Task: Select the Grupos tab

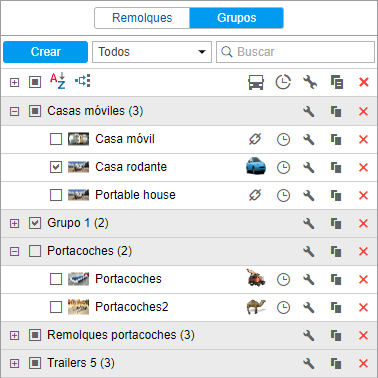Action: 237,18
